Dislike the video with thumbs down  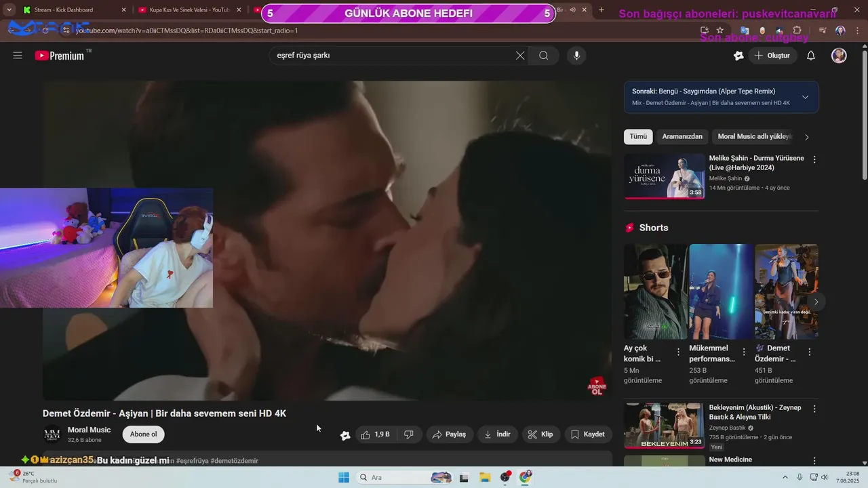tap(409, 434)
